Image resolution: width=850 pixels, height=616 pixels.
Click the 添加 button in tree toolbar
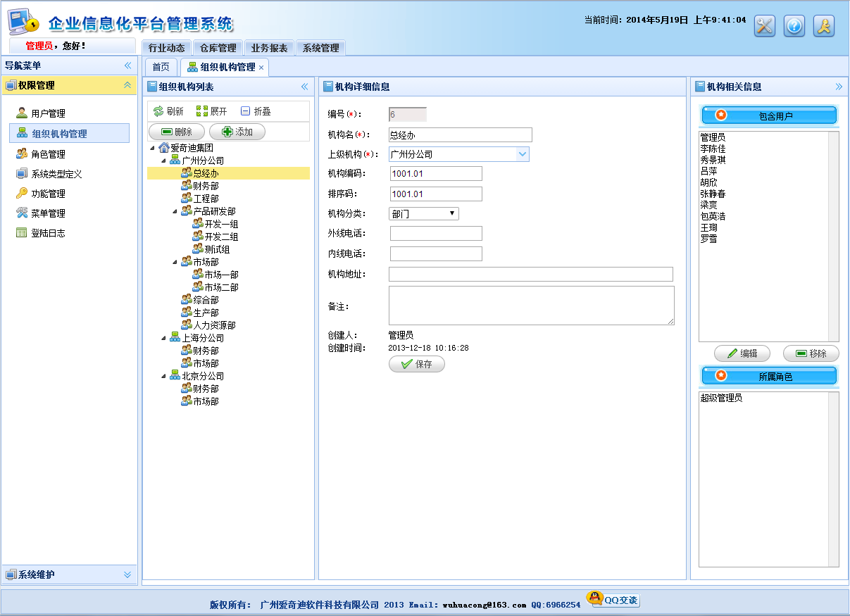tap(237, 132)
